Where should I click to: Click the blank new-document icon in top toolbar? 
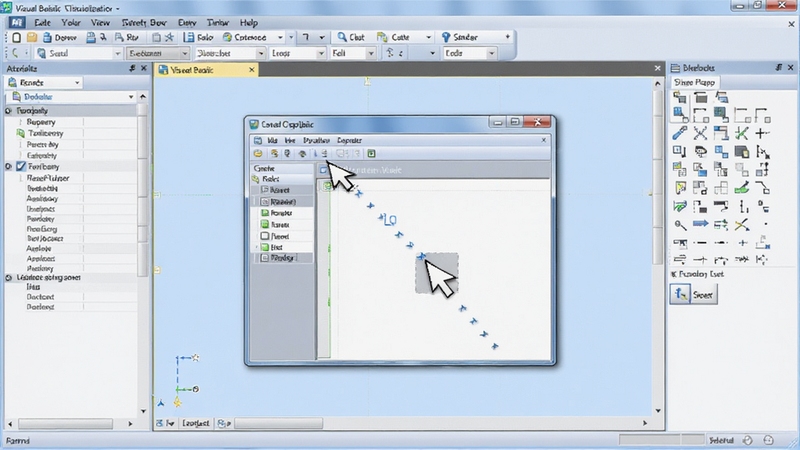(16, 37)
